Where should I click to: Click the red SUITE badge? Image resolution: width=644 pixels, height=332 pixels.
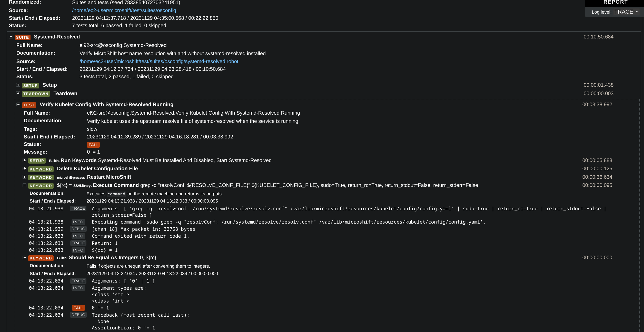(23, 37)
